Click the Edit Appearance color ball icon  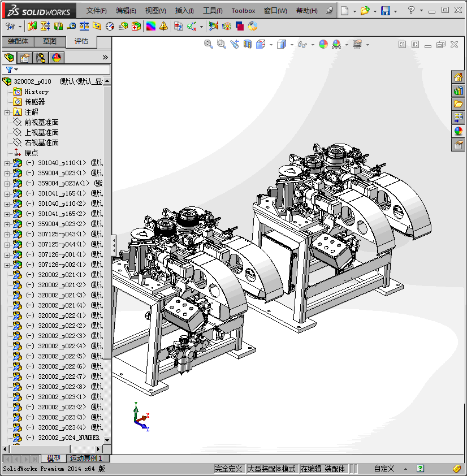(x=323, y=44)
